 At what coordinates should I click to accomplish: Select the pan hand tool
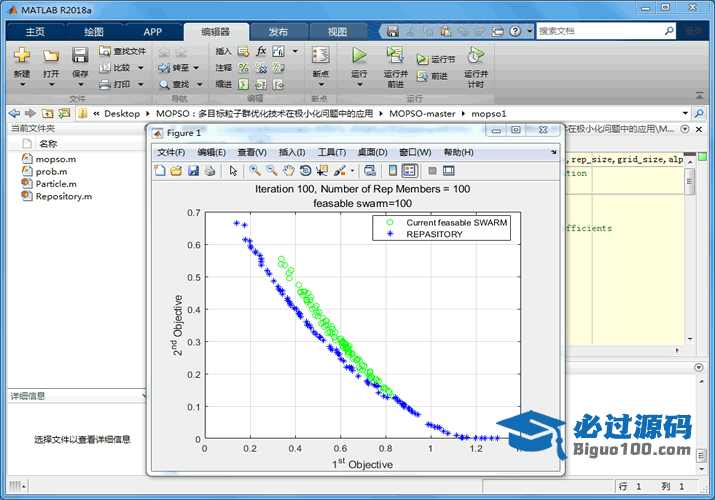pos(289,171)
